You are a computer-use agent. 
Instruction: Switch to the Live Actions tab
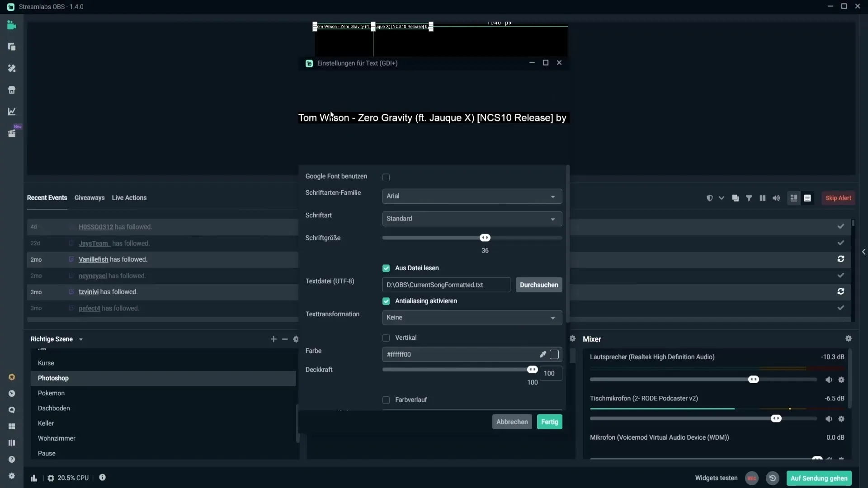tap(129, 198)
